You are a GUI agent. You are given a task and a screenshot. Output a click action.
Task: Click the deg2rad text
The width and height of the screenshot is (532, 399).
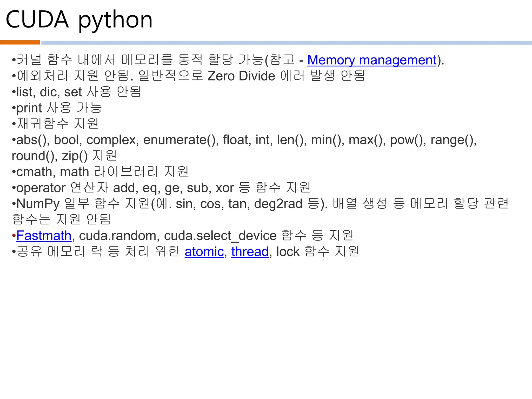[278, 204]
